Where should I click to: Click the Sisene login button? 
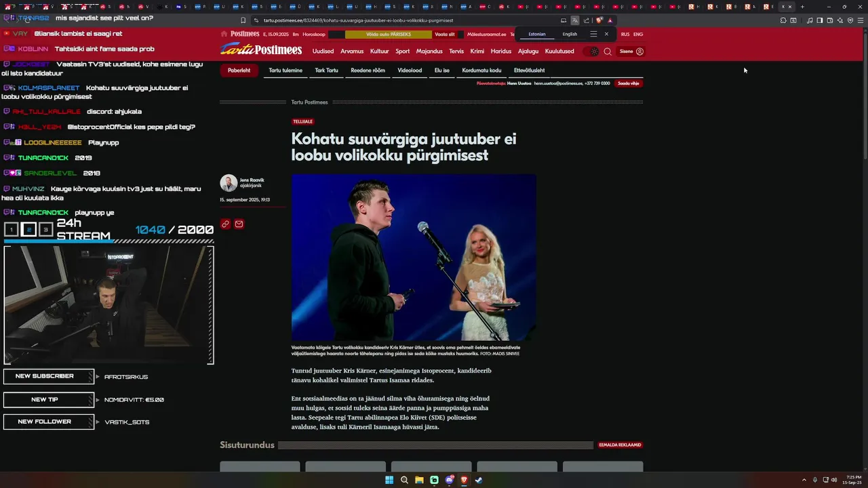[631, 52]
